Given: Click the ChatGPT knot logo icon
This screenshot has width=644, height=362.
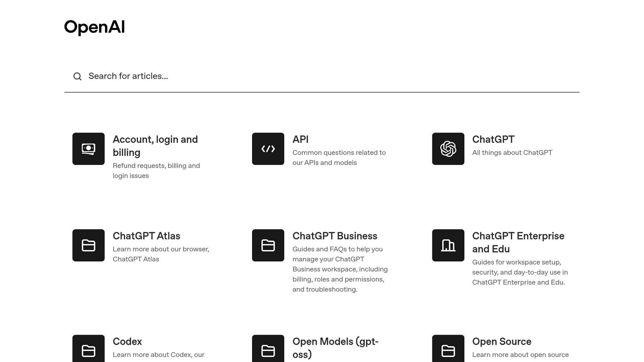Looking at the screenshot, I should click(x=448, y=149).
